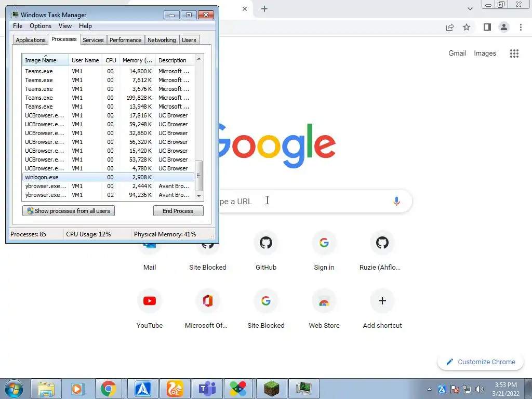532x399 pixels.
Task: Open Windows Start orb
Action: tap(14, 389)
